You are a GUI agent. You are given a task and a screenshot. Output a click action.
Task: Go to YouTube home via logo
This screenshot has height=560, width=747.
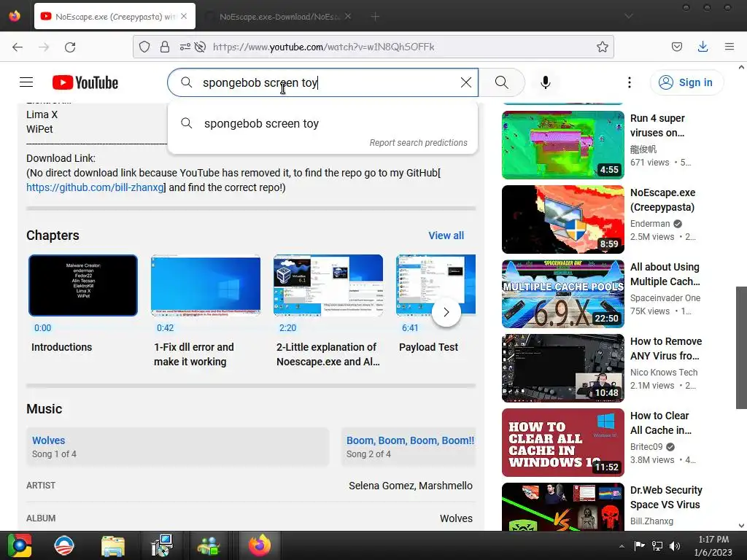pyautogui.click(x=85, y=82)
